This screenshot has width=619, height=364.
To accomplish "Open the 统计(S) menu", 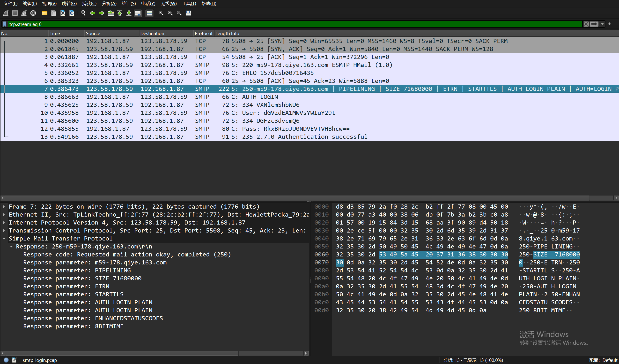I will [x=128, y=3].
